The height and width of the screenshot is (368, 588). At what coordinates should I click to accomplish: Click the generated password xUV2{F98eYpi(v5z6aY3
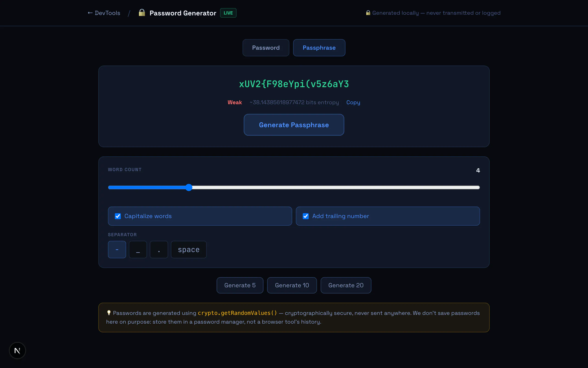click(294, 84)
